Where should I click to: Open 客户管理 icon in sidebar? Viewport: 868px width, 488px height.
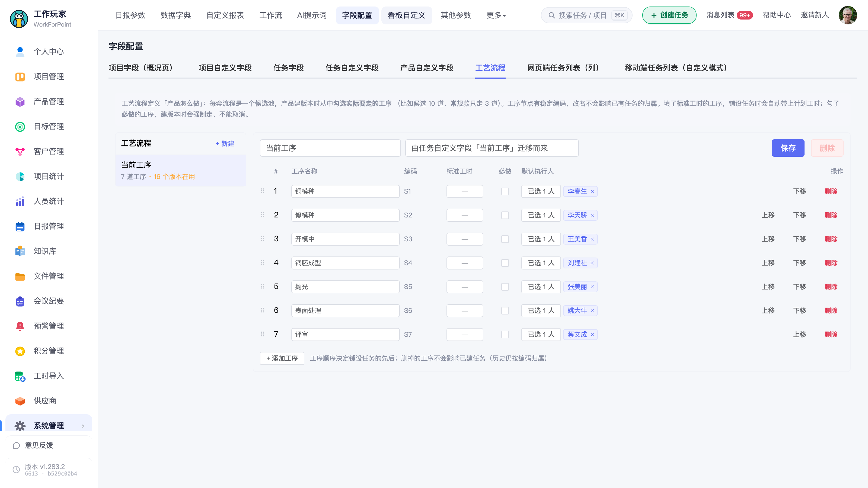(x=20, y=152)
